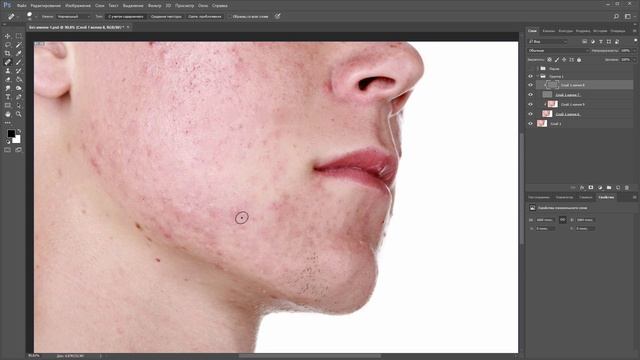Add a layer mask from the Layers panel bottom
Screen dimensions: 640x360
coord(591,187)
